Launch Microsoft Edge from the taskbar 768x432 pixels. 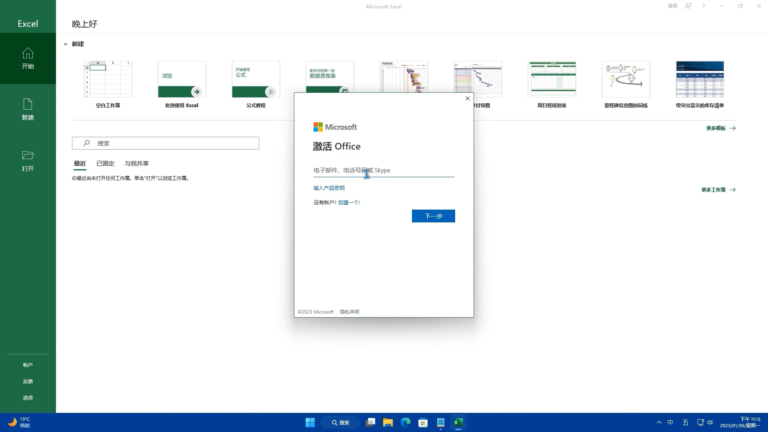click(406, 423)
